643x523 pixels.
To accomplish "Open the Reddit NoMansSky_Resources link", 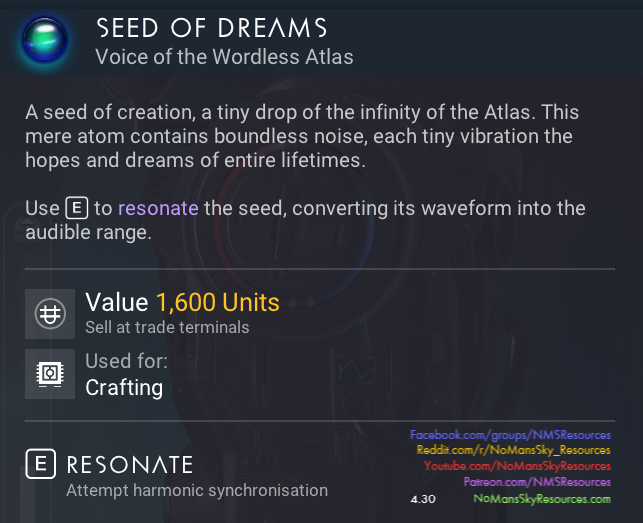I will click(513, 451).
